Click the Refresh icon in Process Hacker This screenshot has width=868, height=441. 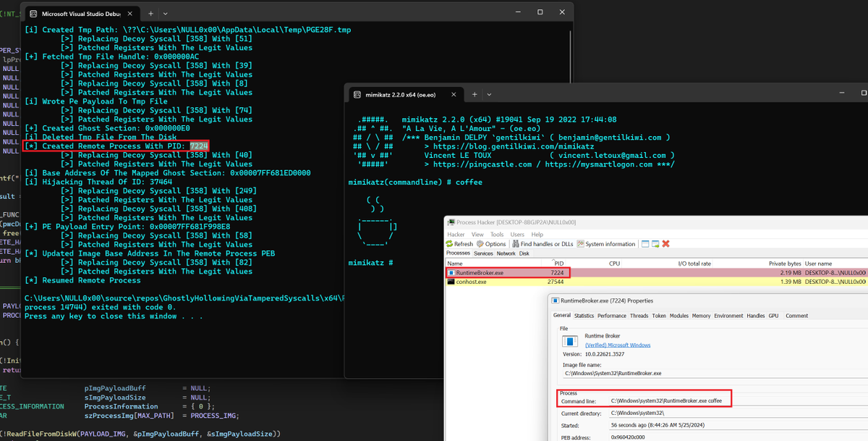click(450, 244)
